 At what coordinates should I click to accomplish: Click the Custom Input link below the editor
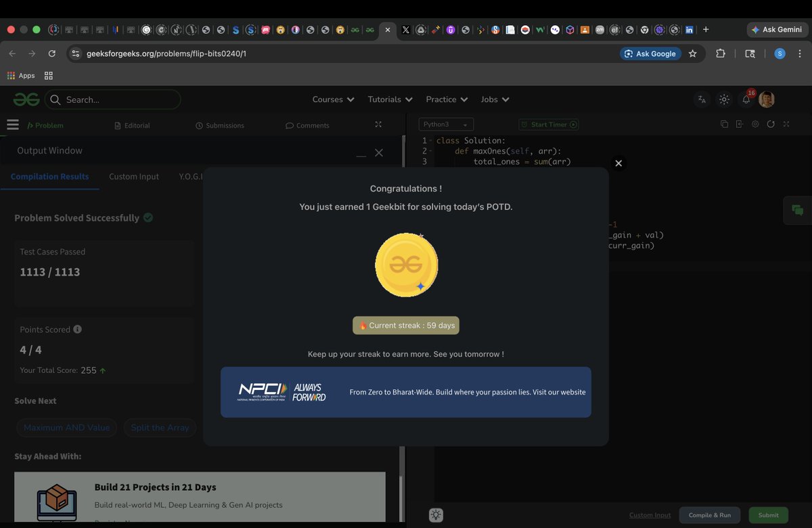[x=650, y=515]
